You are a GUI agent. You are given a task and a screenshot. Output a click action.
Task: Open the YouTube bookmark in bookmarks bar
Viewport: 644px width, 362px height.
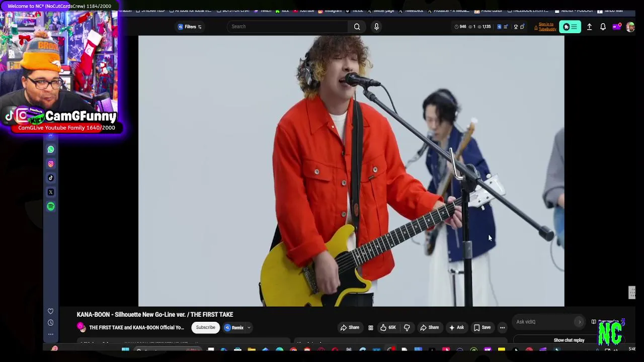304,11
